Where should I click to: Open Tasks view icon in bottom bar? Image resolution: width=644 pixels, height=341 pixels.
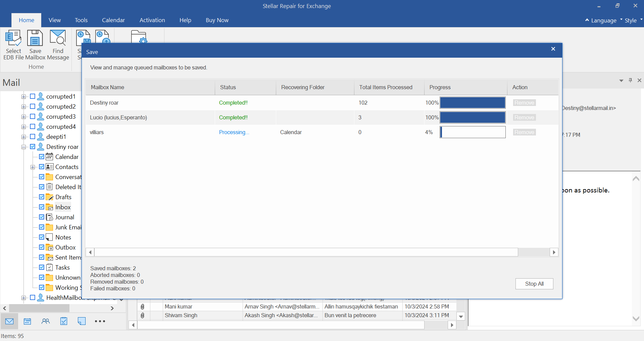tap(64, 321)
